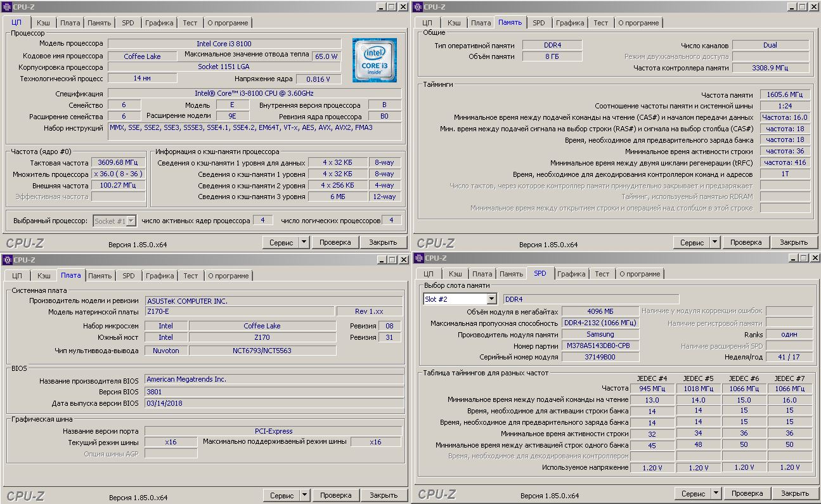Expand the Сервис arrow in SPD window

click(x=716, y=493)
